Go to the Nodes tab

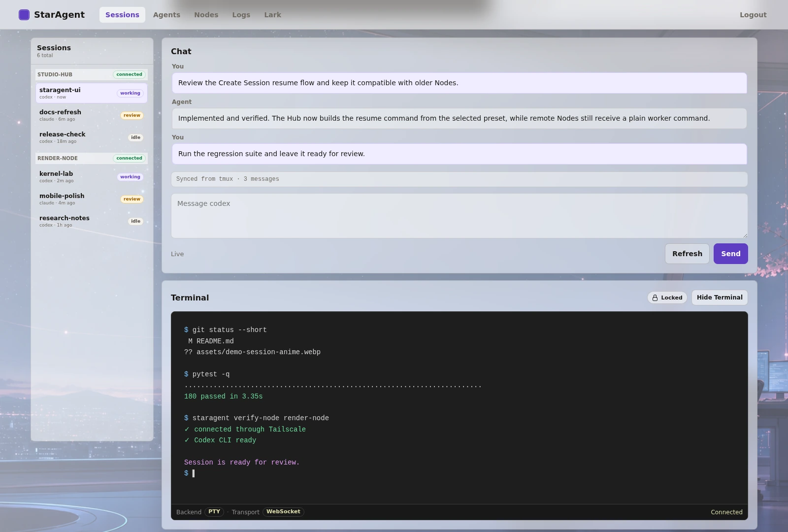[x=206, y=15]
